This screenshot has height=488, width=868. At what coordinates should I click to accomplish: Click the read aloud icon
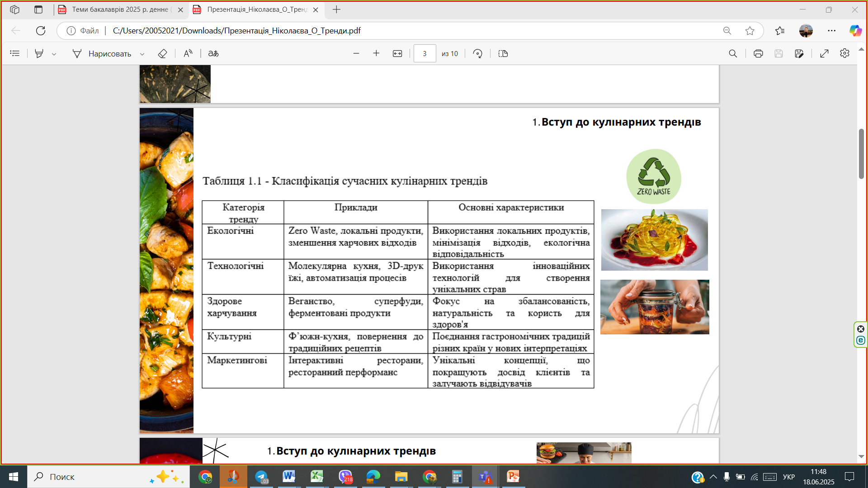[x=188, y=54]
